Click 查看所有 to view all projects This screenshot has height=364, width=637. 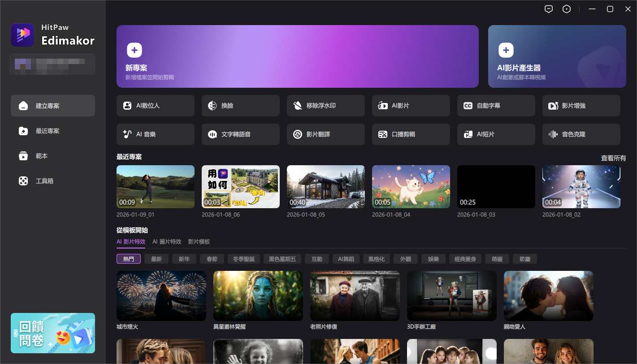coord(613,158)
